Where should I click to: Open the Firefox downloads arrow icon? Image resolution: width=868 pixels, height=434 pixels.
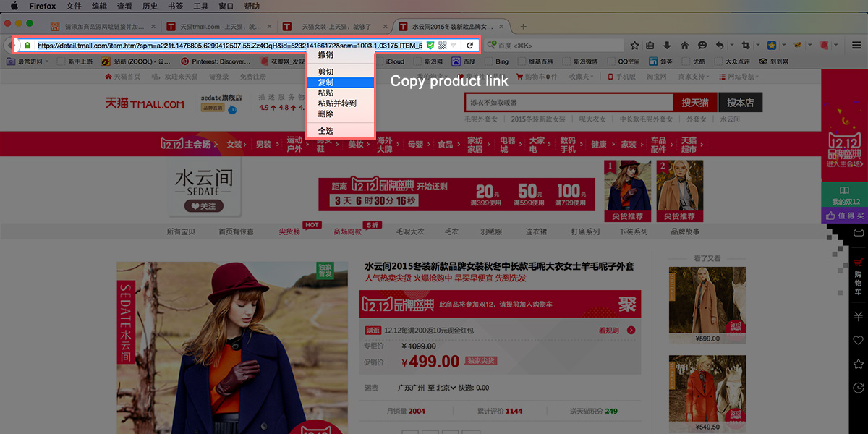(x=667, y=46)
